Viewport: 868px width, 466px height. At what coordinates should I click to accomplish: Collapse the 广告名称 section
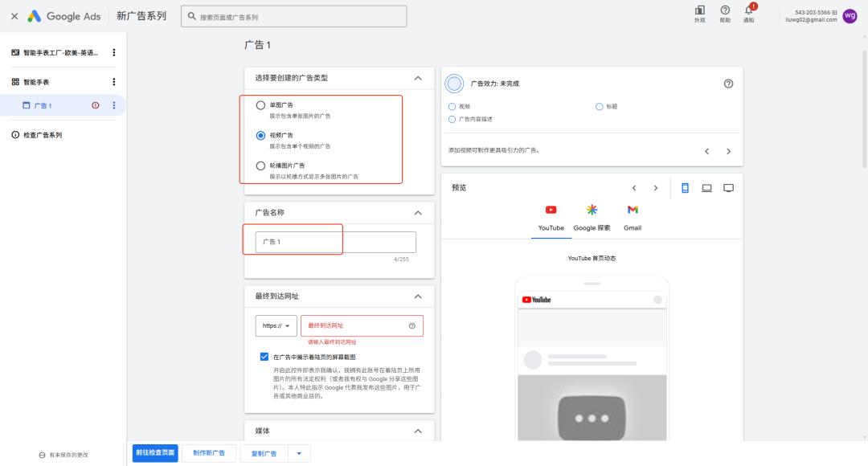coord(417,213)
